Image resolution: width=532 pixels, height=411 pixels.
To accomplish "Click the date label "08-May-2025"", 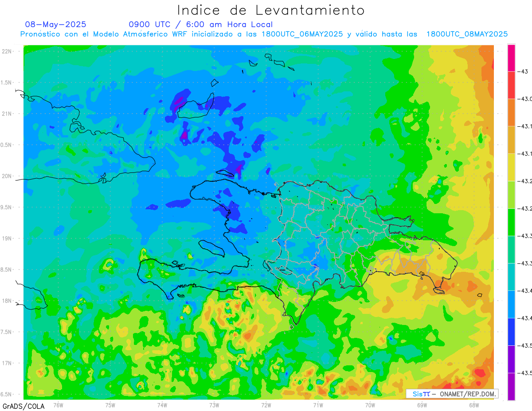I will point(55,24).
